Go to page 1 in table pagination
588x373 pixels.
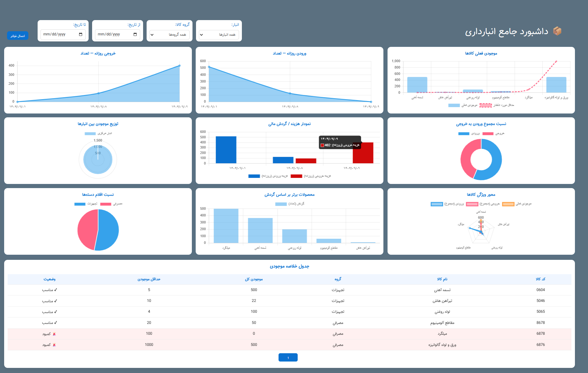(x=288, y=357)
